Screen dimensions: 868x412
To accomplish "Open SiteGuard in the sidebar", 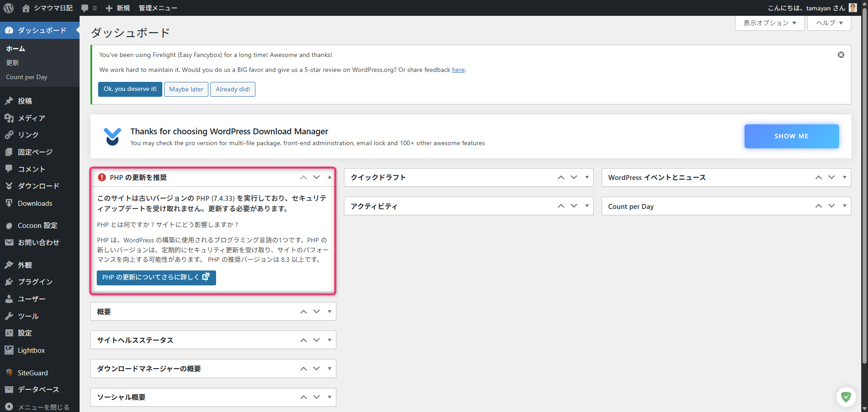I will coord(33,373).
